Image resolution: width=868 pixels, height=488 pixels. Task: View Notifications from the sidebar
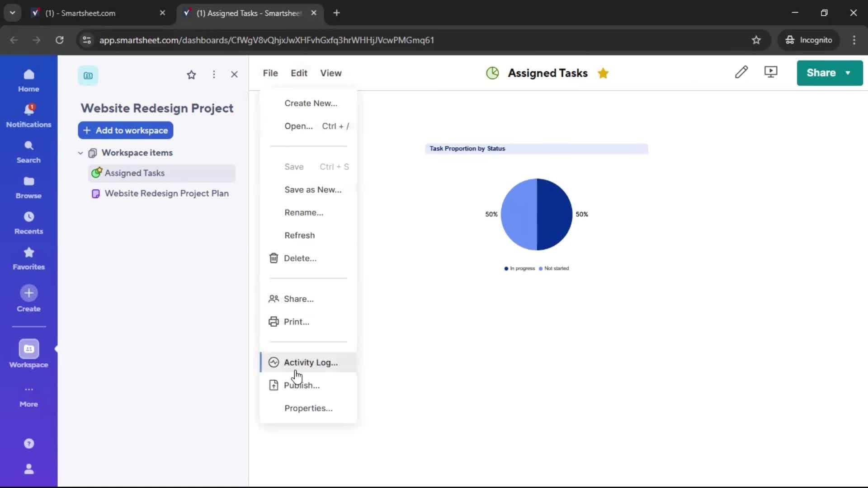click(28, 115)
